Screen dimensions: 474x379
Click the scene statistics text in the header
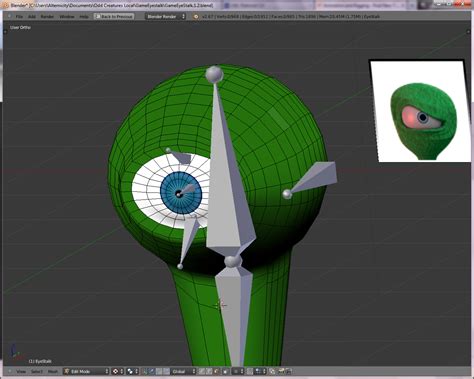point(291,16)
